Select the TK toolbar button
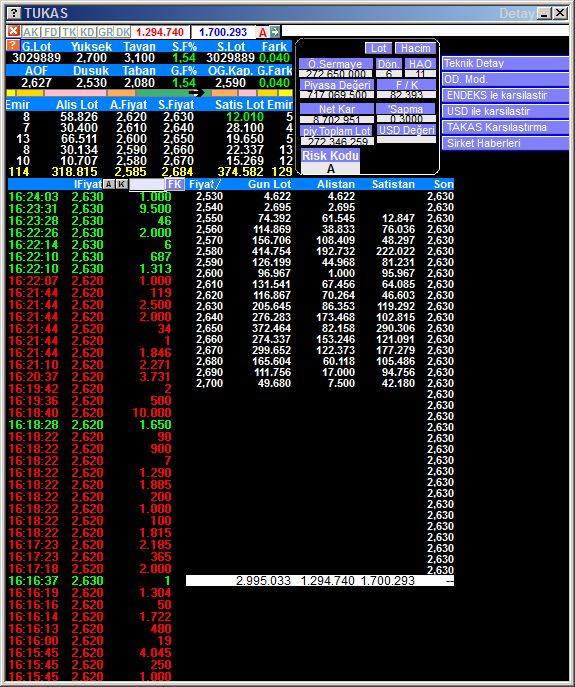Image resolution: width=575 pixels, height=687 pixels. click(69, 32)
